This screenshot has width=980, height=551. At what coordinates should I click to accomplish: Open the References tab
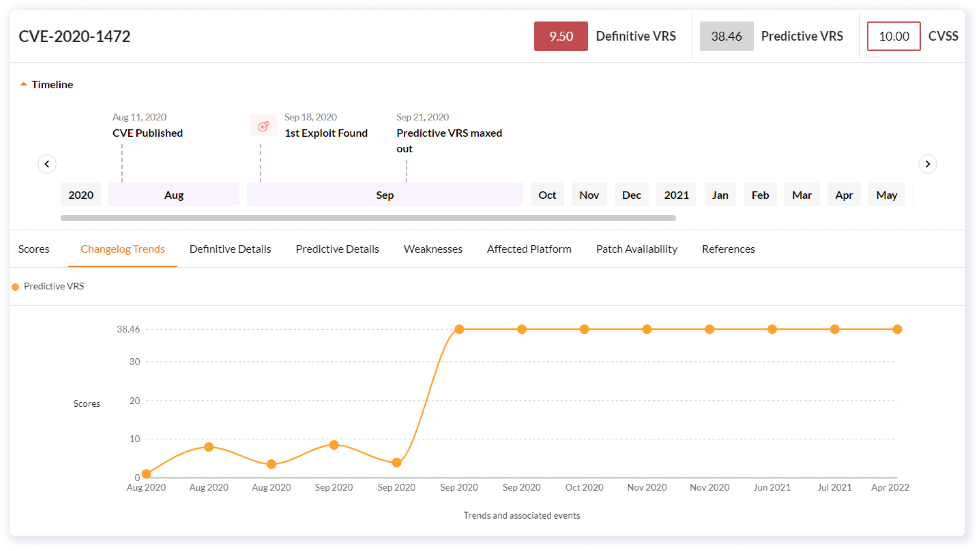(728, 249)
